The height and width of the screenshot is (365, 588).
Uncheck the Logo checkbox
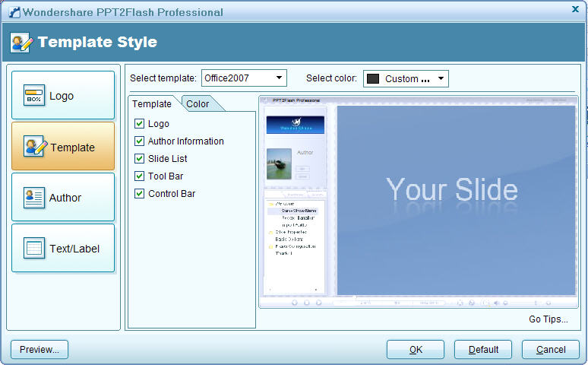point(139,123)
